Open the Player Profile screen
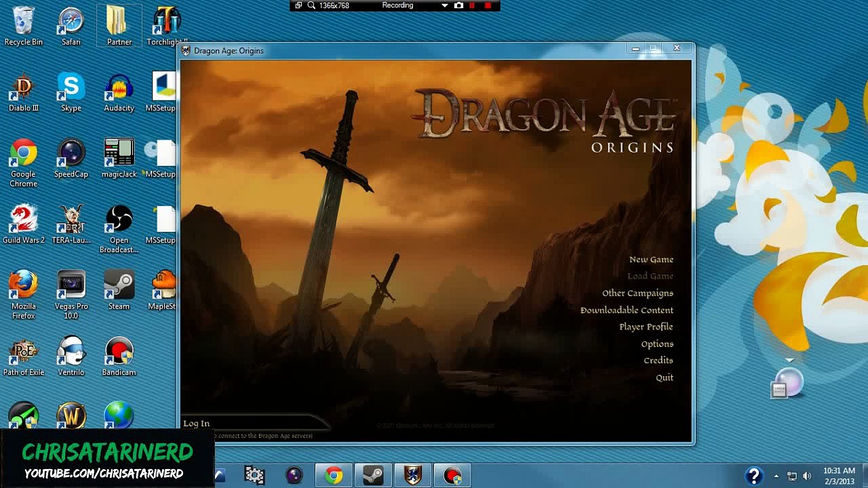The width and height of the screenshot is (868, 488). pyautogui.click(x=646, y=327)
